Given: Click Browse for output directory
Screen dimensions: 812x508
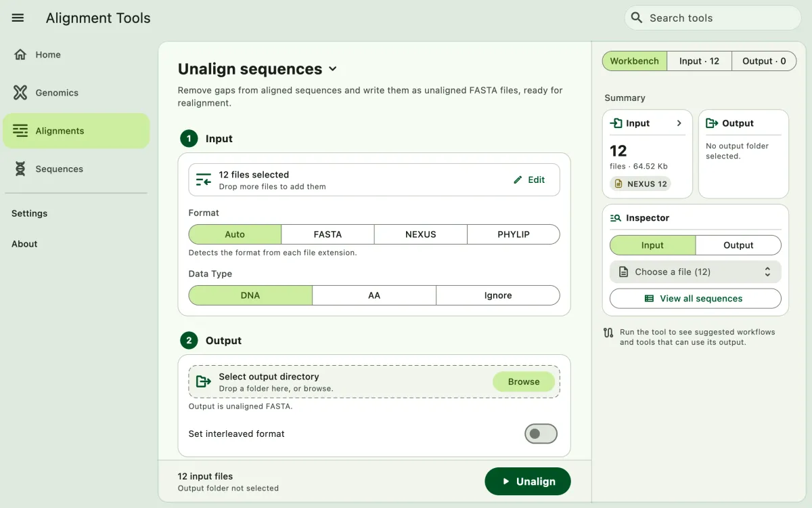Looking at the screenshot, I should click(x=524, y=382).
